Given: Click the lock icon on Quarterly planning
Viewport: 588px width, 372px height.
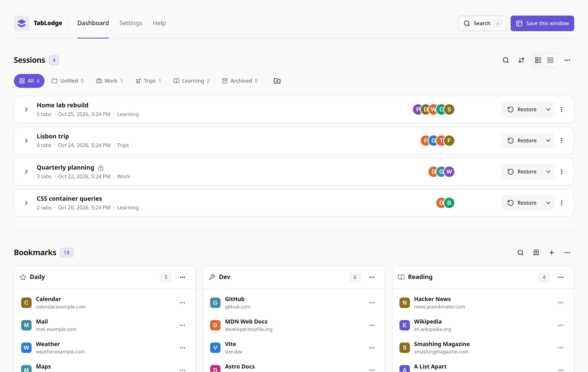Looking at the screenshot, I should pyautogui.click(x=101, y=168).
